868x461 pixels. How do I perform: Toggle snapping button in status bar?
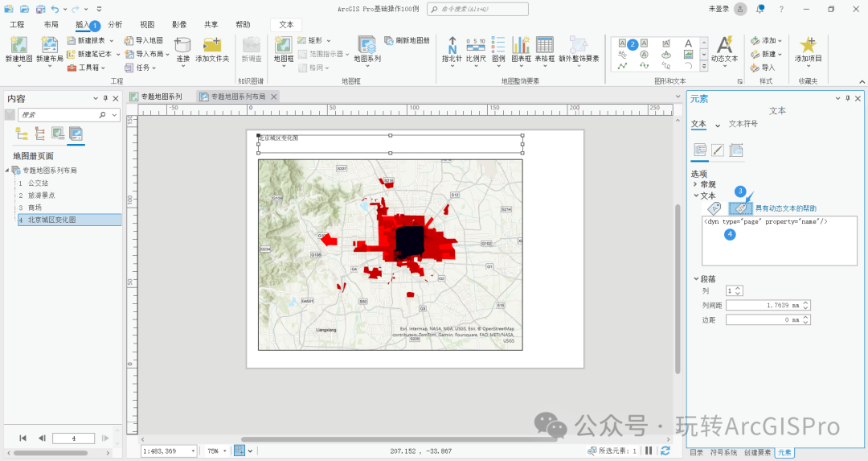(240, 451)
